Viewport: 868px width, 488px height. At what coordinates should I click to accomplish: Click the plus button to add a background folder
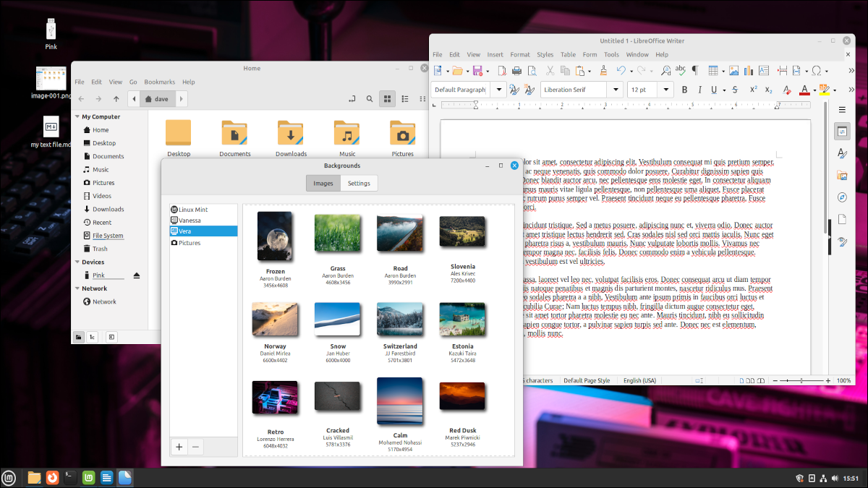pos(179,447)
